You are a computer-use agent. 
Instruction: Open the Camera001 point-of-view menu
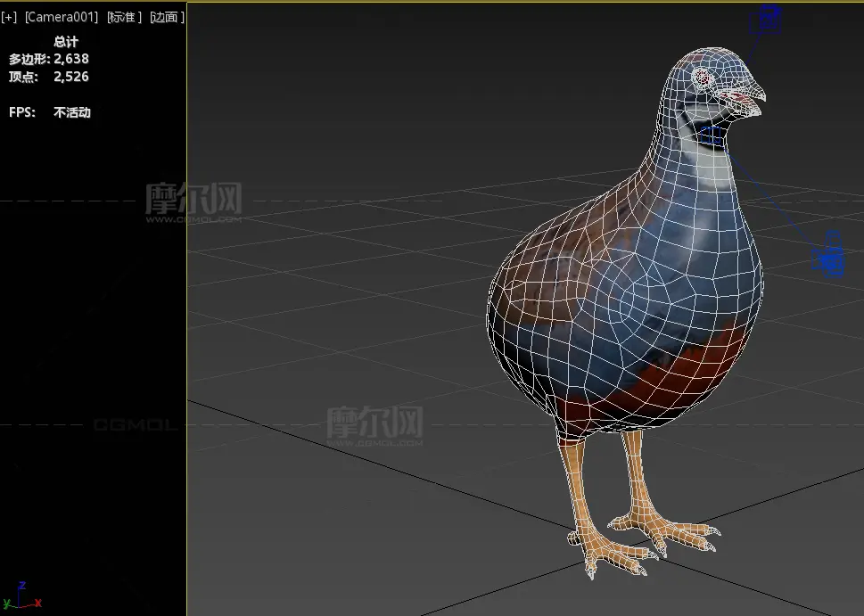tap(61, 17)
